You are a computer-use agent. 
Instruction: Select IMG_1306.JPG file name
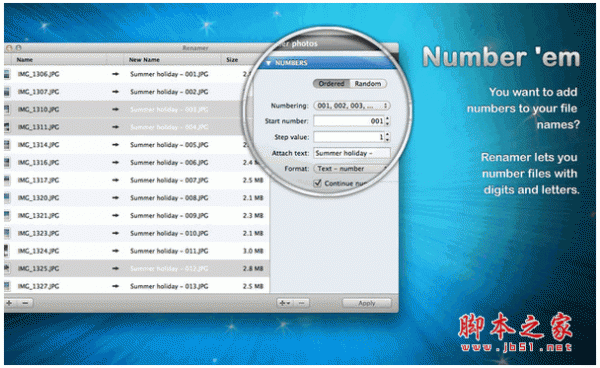tap(38, 74)
